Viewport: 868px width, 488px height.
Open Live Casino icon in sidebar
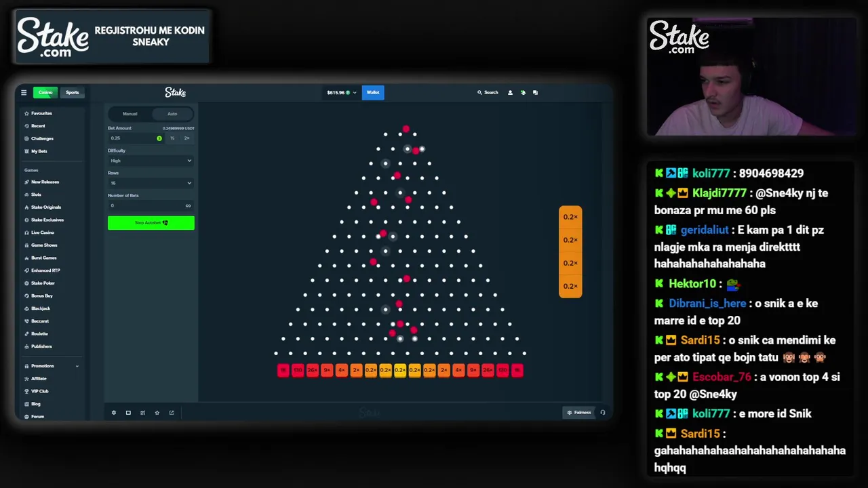click(x=26, y=232)
